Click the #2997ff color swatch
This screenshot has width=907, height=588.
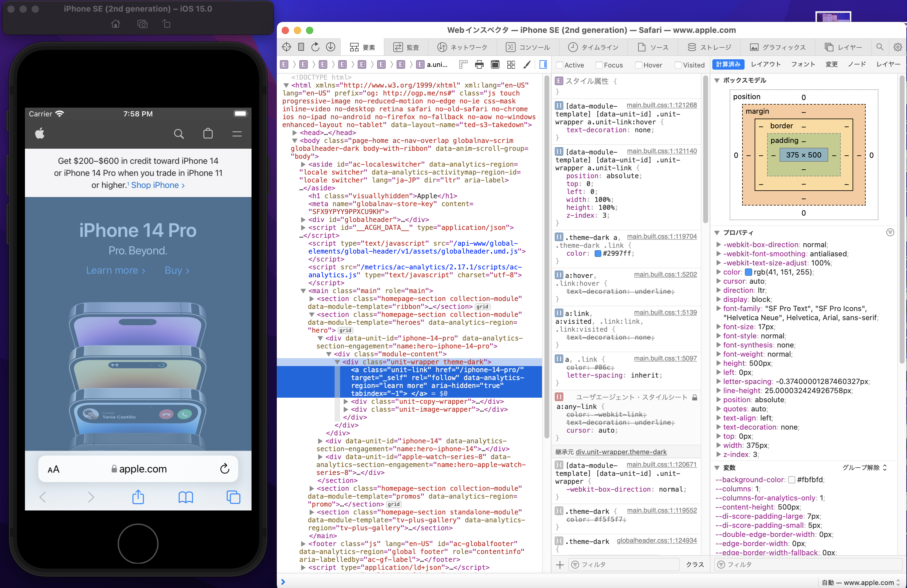coord(598,254)
